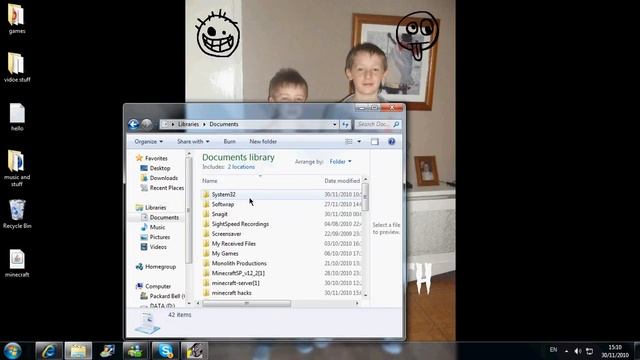Screen dimensions: 640x360
Task: Select the Monolith Productions folder
Action: 239,263
